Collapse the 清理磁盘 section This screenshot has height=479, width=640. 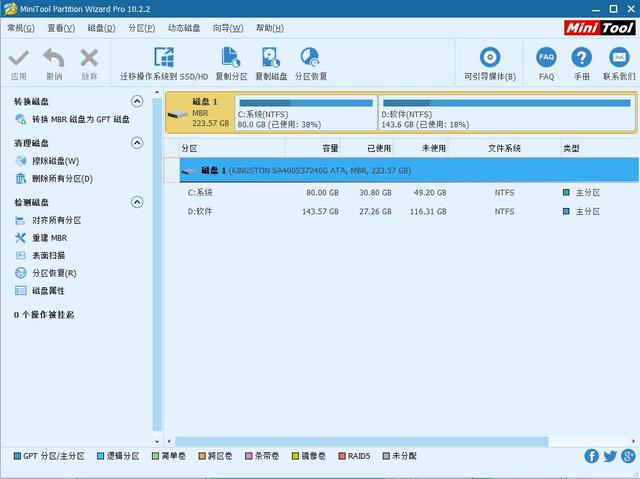point(138,144)
